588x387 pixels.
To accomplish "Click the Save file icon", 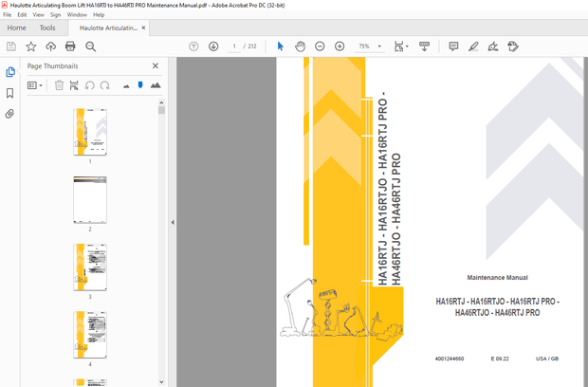I will coord(11,46).
